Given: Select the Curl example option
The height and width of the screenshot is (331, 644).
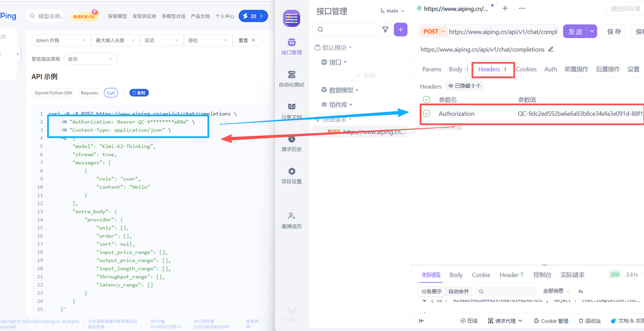Looking at the screenshot, I should 111,93.
